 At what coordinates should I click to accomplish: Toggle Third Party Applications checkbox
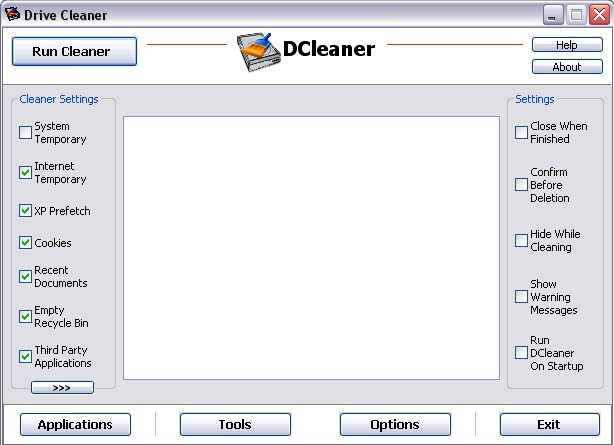click(x=25, y=356)
